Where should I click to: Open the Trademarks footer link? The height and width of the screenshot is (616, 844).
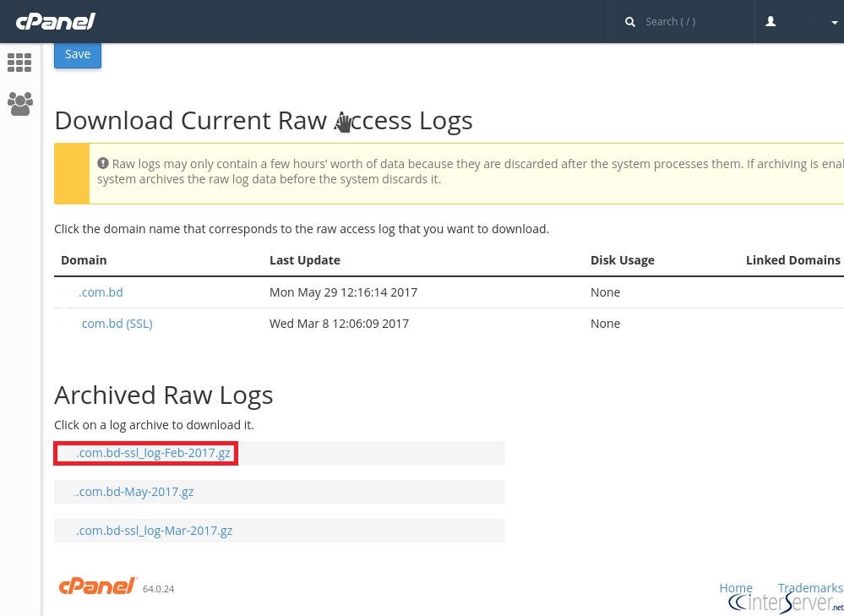810,587
